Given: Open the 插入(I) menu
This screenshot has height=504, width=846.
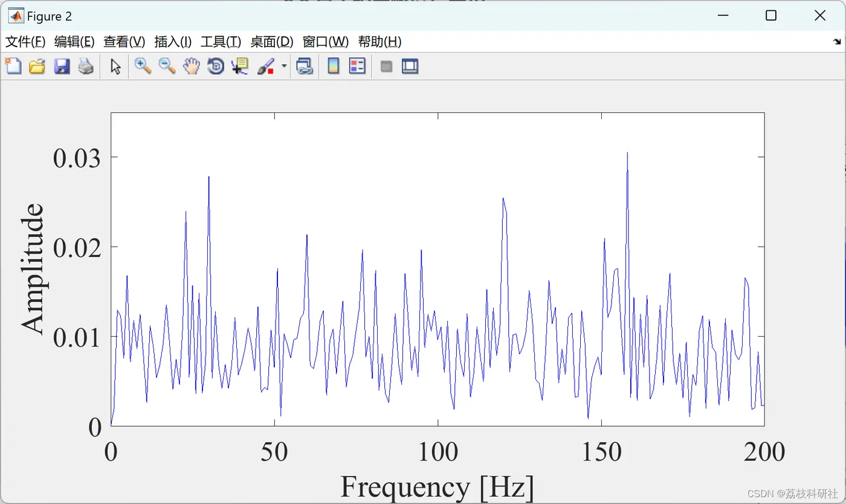Looking at the screenshot, I should [x=173, y=42].
